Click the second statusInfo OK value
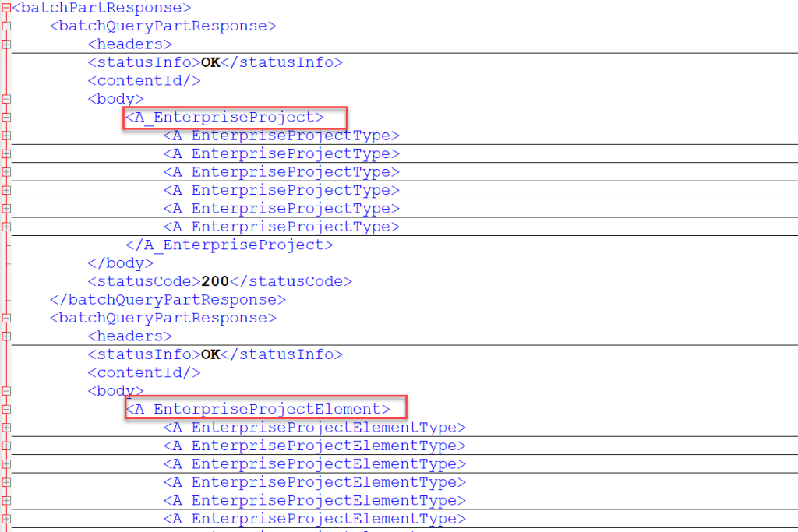The image size is (798, 532). point(210,354)
